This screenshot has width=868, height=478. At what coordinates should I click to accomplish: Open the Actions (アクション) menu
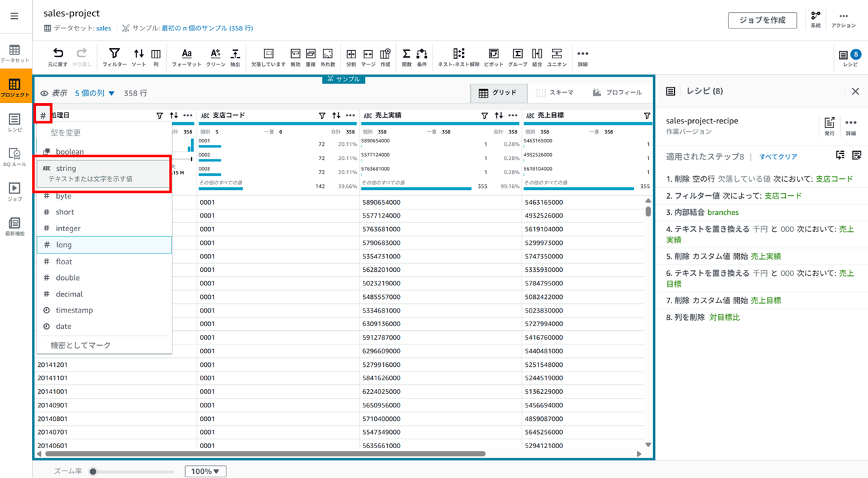pyautogui.click(x=844, y=19)
